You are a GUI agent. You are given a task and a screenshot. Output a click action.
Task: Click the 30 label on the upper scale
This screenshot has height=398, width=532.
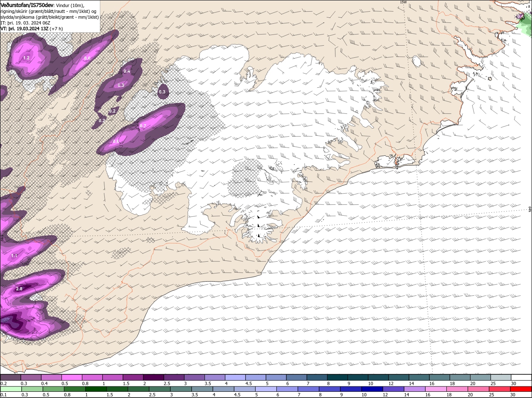(x=514, y=383)
